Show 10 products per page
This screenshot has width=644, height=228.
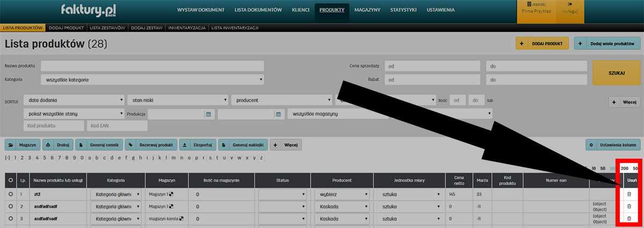tap(594, 168)
